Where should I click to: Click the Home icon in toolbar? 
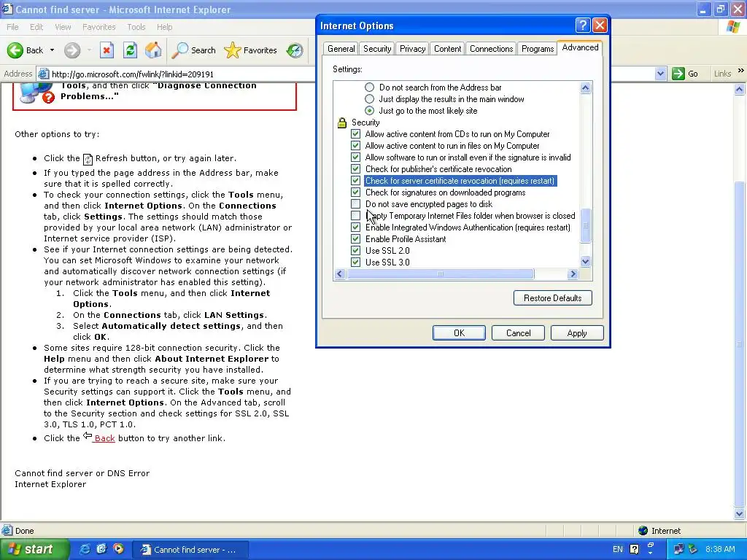coord(153,50)
